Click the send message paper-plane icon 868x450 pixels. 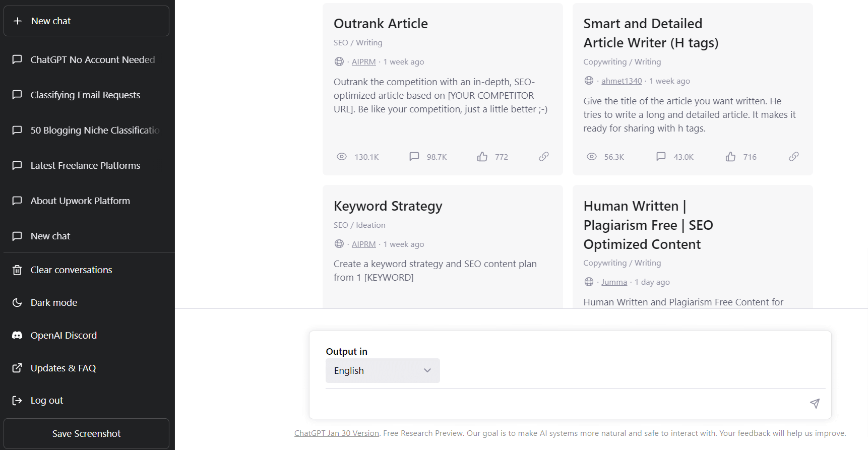815,403
